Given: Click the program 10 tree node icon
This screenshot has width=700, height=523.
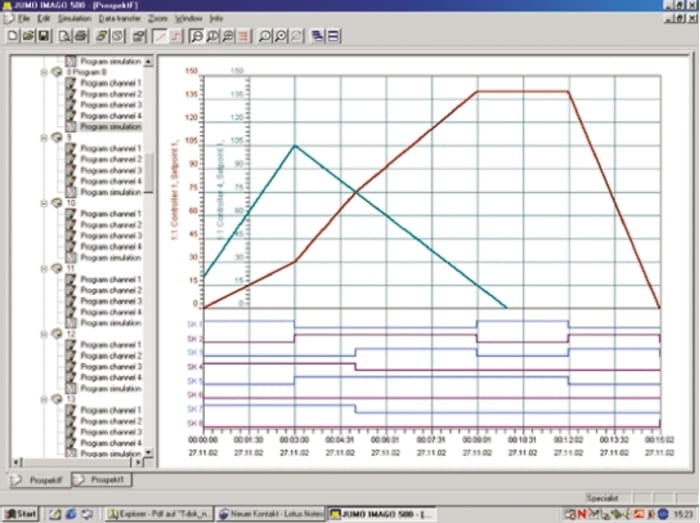Looking at the screenshot, I should (x=57, y=203).
